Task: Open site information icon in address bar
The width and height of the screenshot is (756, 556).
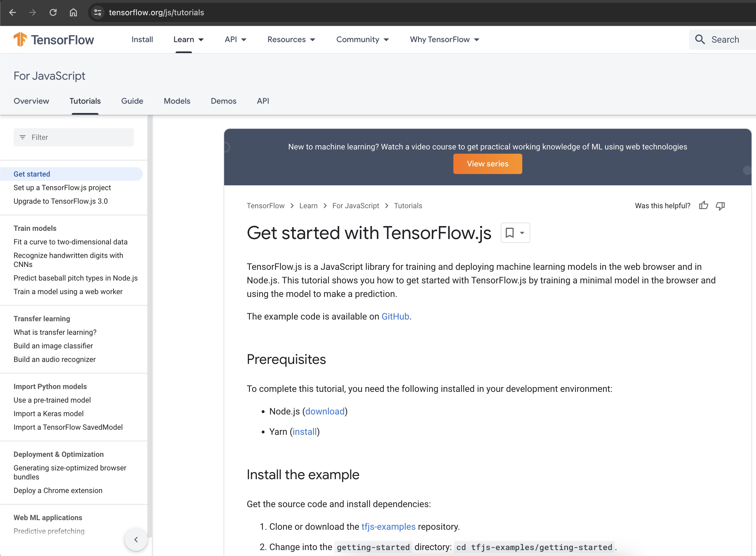Action: [97, 12]
